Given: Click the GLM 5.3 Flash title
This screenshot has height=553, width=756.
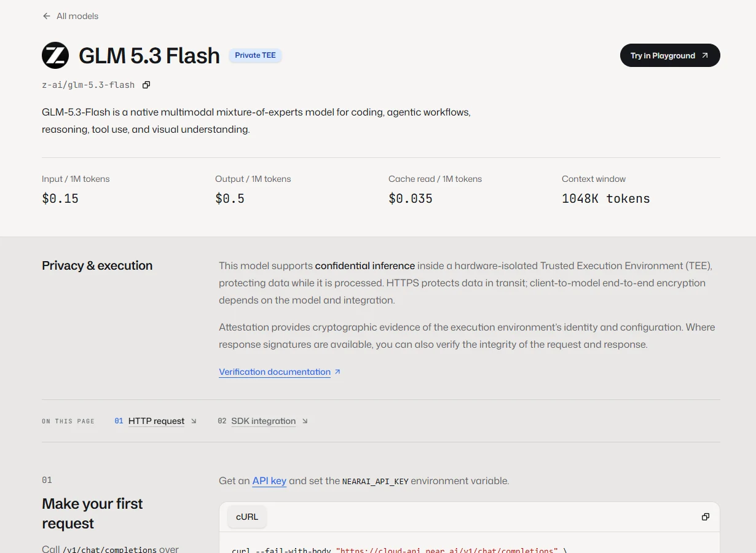Looking at the screenshot, I should [x=149, y=55].
